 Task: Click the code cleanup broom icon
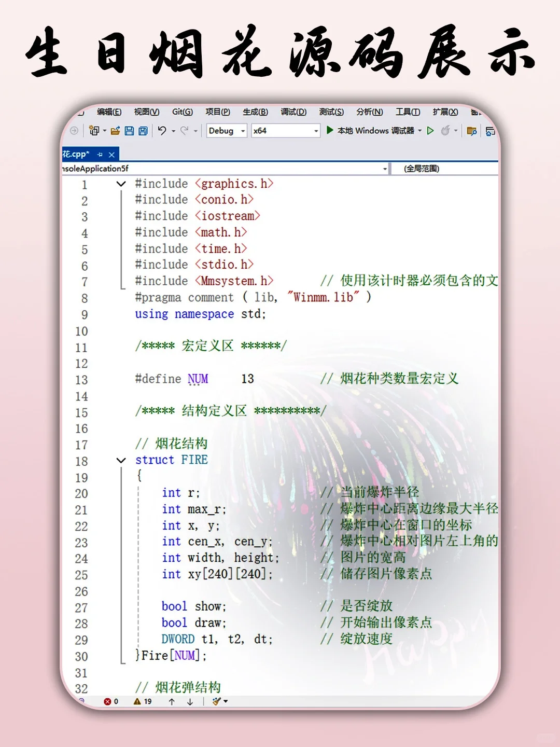(x=216, y=701)
